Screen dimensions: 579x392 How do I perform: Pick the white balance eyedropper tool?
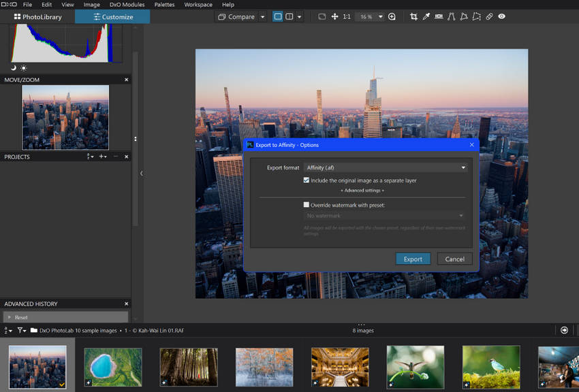tap(426, 16)
